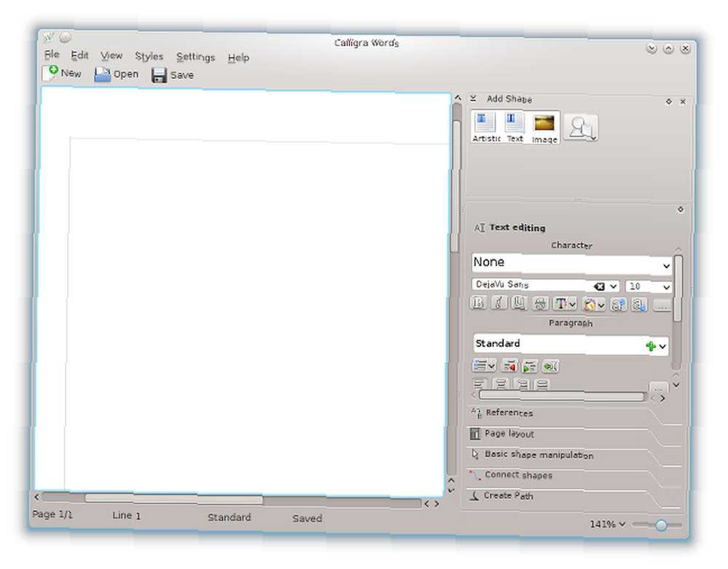Image resolution: width=728 pixels, height=569 pixels.
Task: Select the Text shape icon
Action: [x=515, y=127]
